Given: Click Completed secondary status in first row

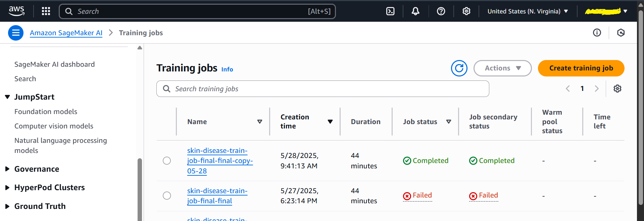Looking at the screenshot, I should (492, 161).
